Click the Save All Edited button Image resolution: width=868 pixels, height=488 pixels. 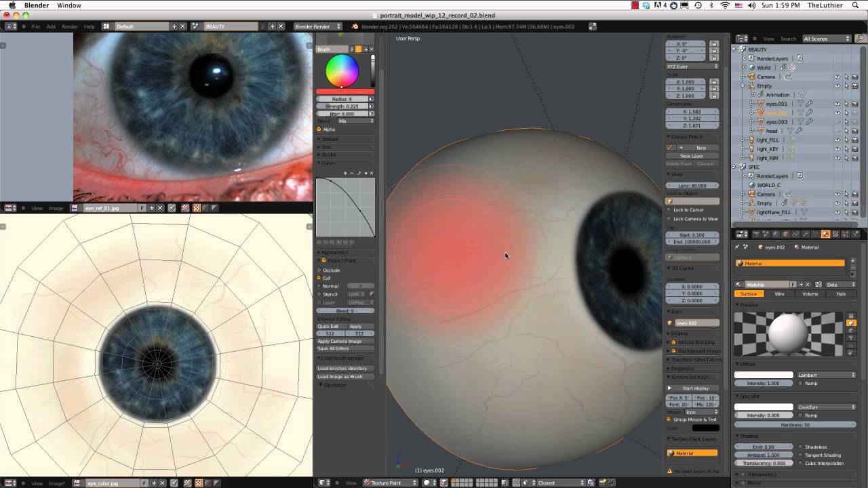345,348
